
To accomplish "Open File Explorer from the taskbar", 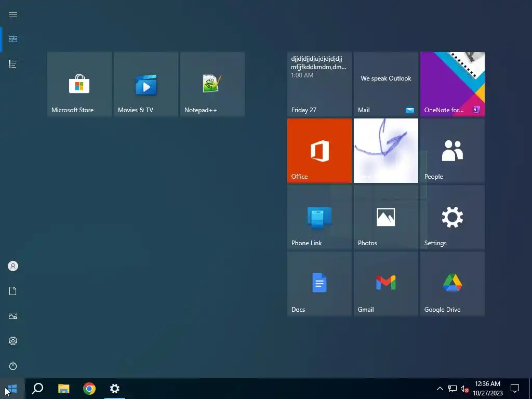I will (x=63, y=389).
